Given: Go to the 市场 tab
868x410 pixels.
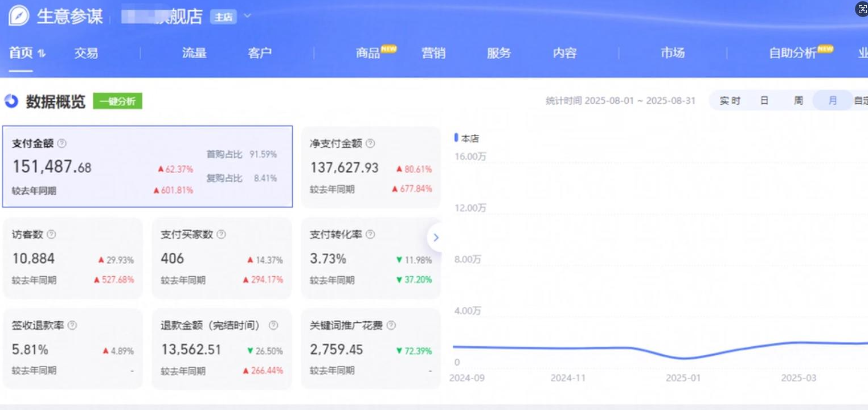Looking at the screenshot, I should (672, 54).
